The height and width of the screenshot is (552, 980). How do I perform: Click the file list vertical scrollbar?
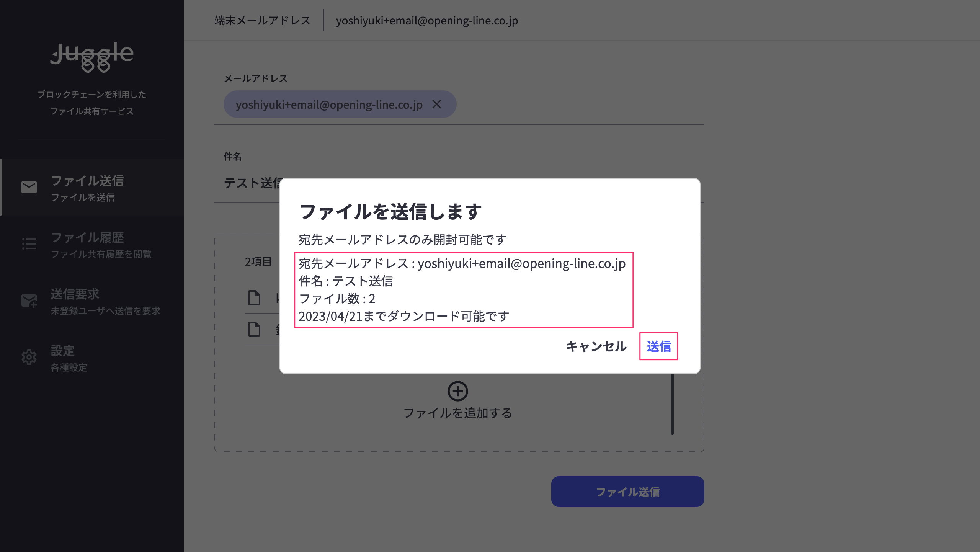pos(672,404)
